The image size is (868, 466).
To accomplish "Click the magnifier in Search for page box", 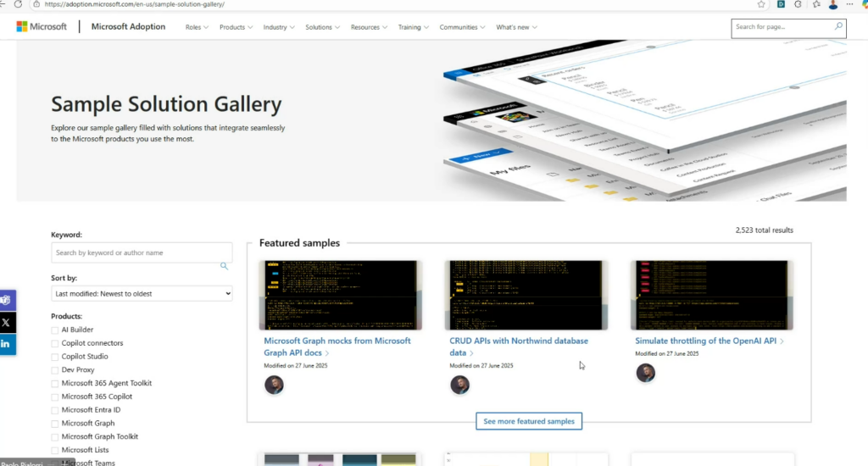I will pyautogui.click(x=838, y=26).
